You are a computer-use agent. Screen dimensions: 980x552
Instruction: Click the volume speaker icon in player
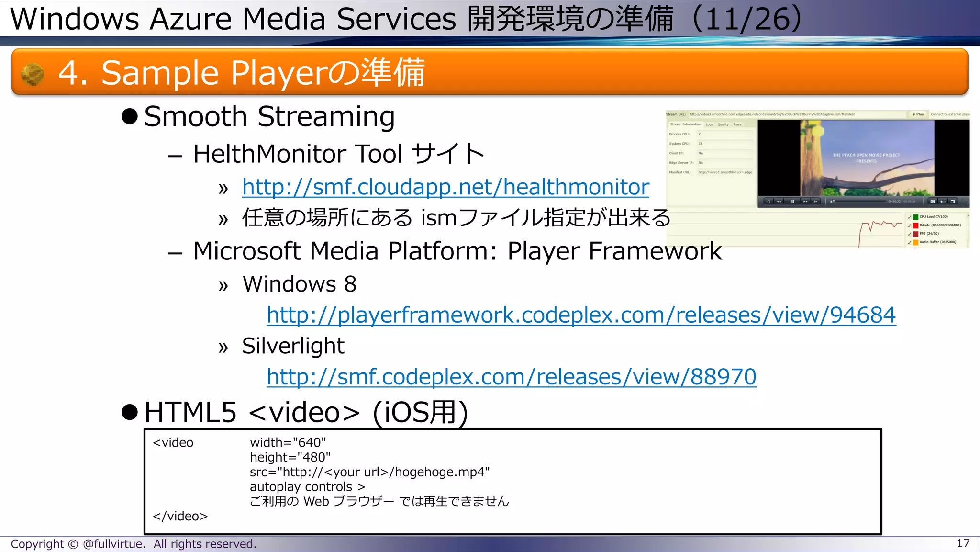[943, 202]
